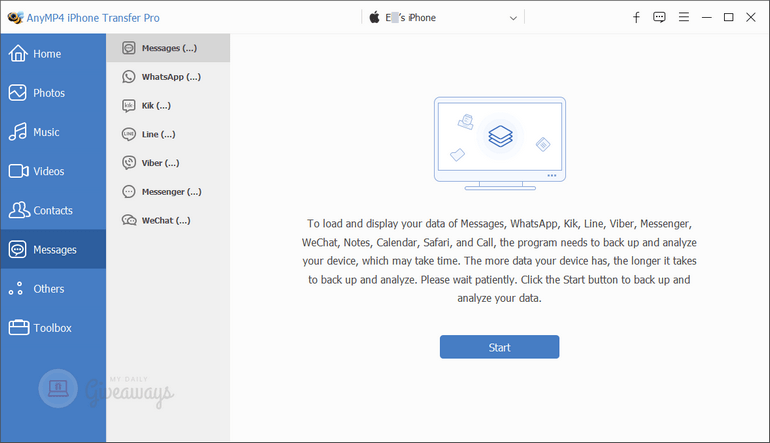The height and width of the screenshot is (443, 770).
Task: Click the monitor backup illustration
Action: pyautogui.click(x=500, y=143)
